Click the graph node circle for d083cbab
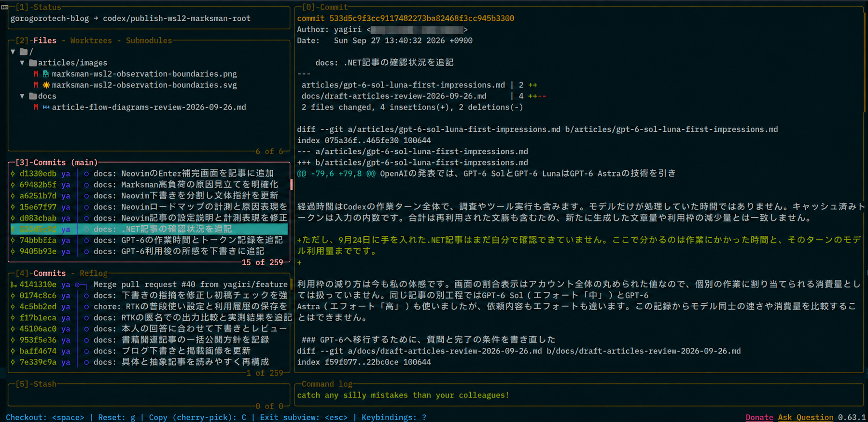The image size is (868, 422). click(86, 218)
